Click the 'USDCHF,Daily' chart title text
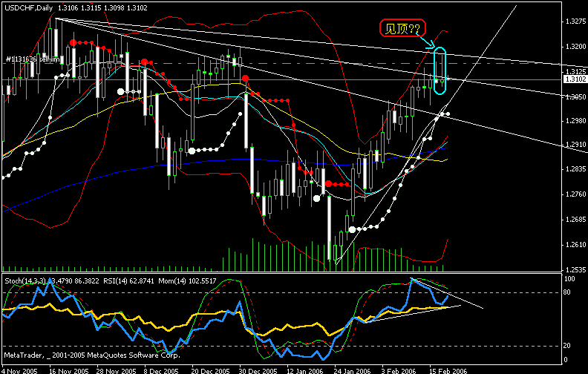The width and height of the screenshot is (588, 374). (x=29, y=8)
